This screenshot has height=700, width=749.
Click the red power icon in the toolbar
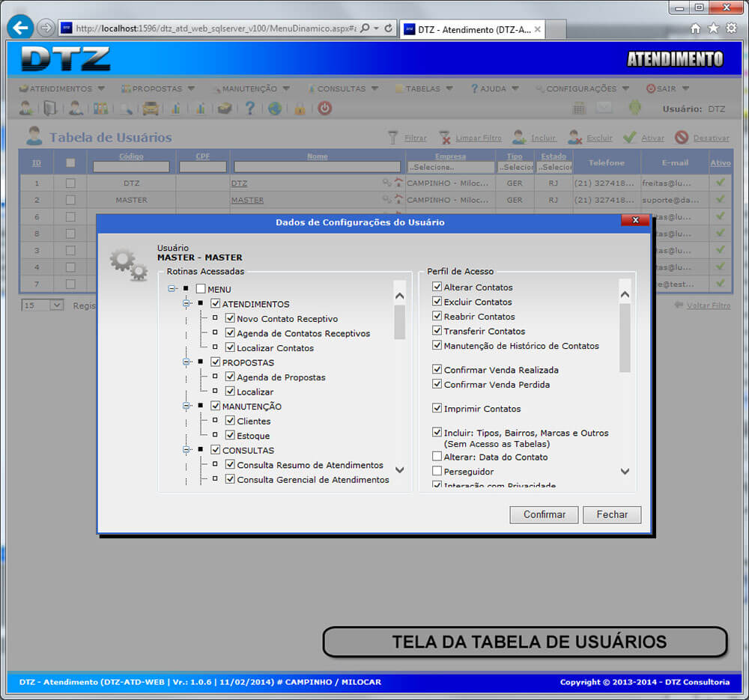click(x=324, y=109)
